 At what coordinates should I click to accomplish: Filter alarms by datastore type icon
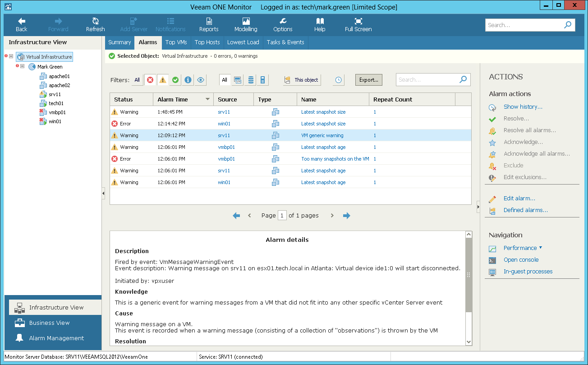click(251, 80)
